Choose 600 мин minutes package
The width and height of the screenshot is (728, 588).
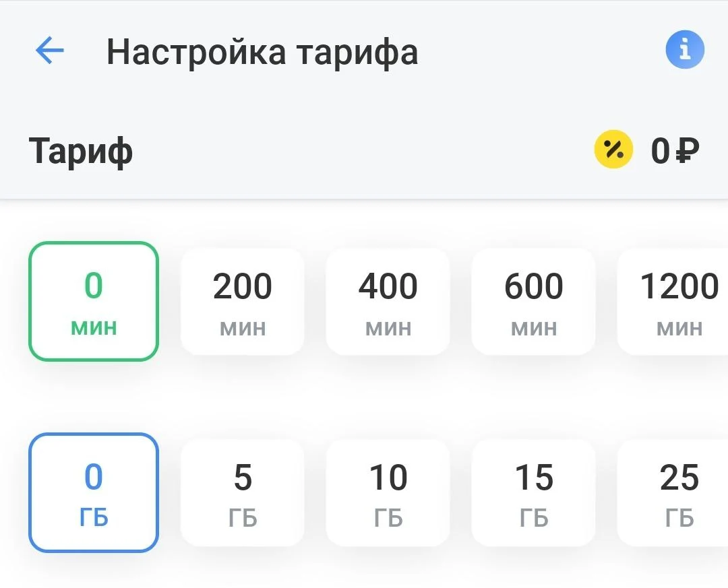[x=533, y=302]
